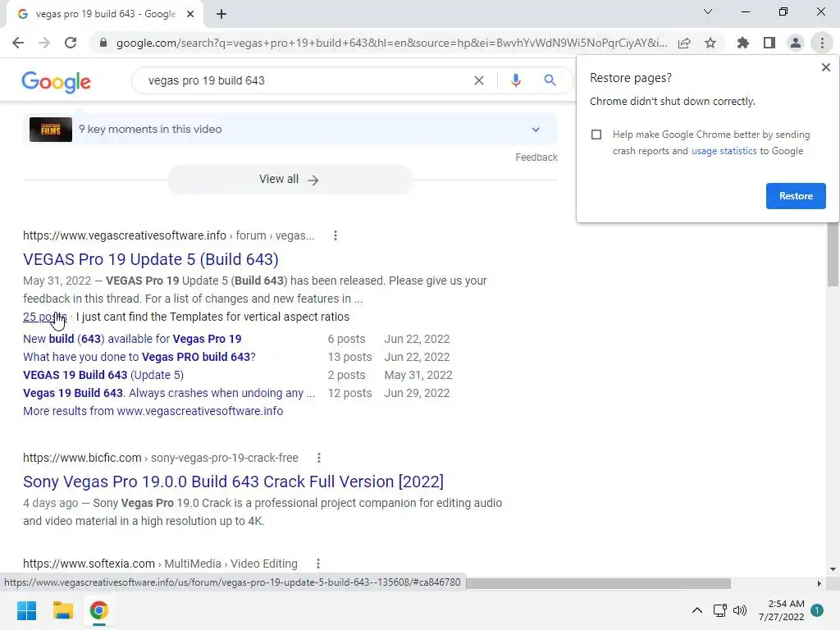Open the Windows Start menu
This screenshot has height=630, width=840.
[x=26, y=610]
